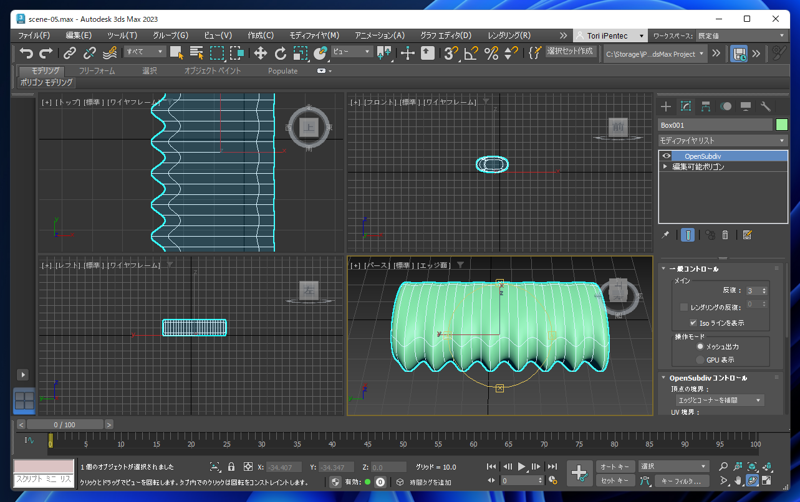Image resolution: width=800 pixels, height=502 pixels.
Task: Click the Play Animation button
Action: (521, 466)
